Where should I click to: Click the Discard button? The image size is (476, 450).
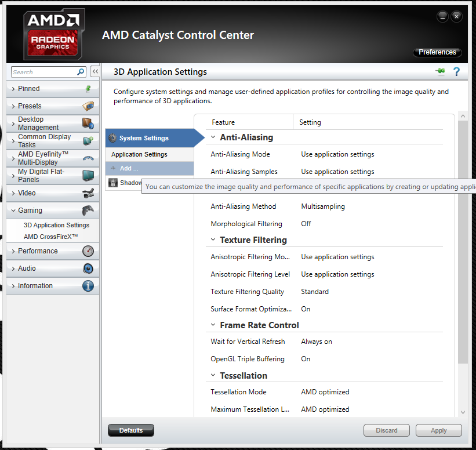[387, 430]
